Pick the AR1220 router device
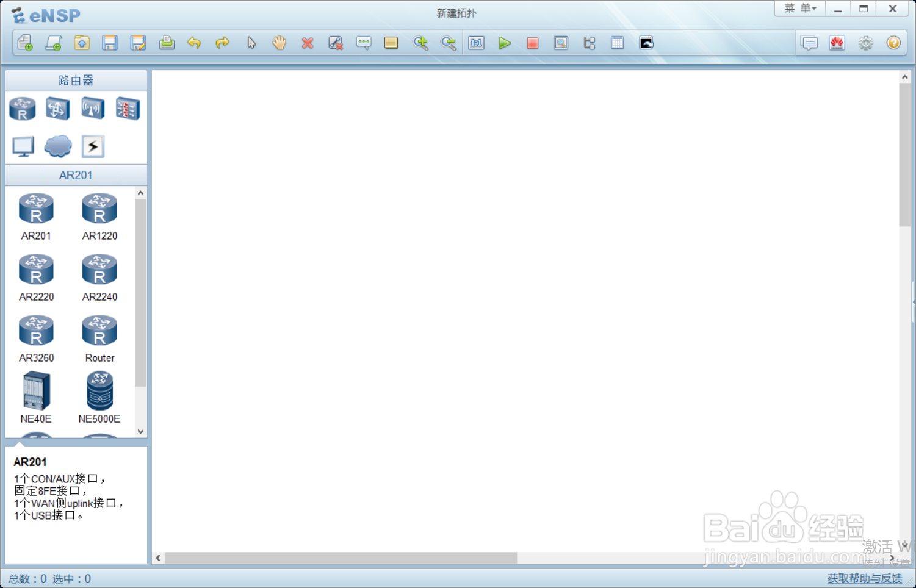 tap(99, 217)
